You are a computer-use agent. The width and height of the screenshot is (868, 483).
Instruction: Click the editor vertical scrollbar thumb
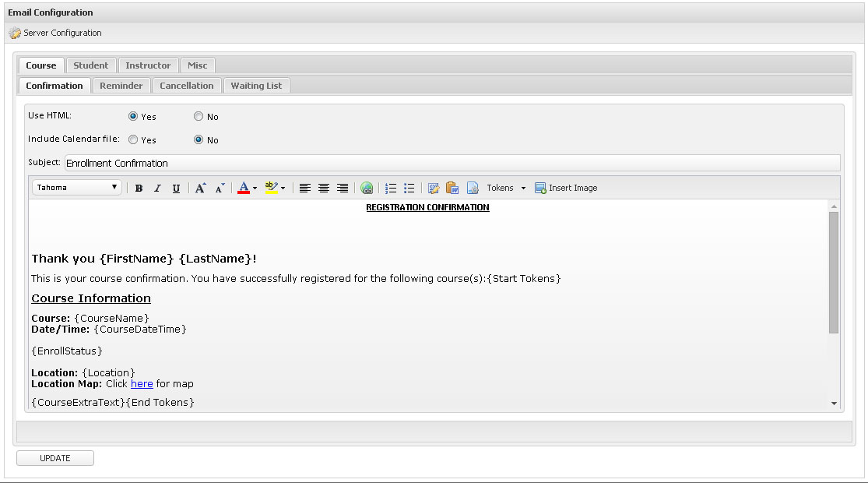tap(834, 273)
